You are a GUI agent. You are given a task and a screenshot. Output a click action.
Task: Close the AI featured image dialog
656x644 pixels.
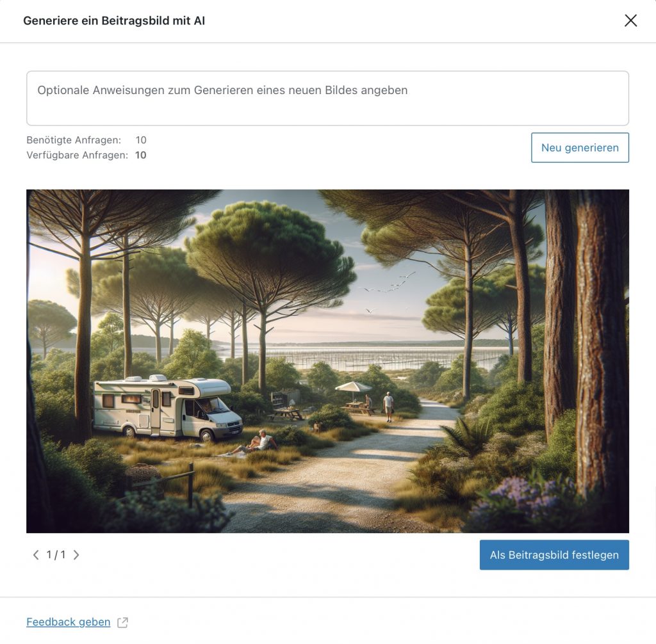click(x=630, y=20)
